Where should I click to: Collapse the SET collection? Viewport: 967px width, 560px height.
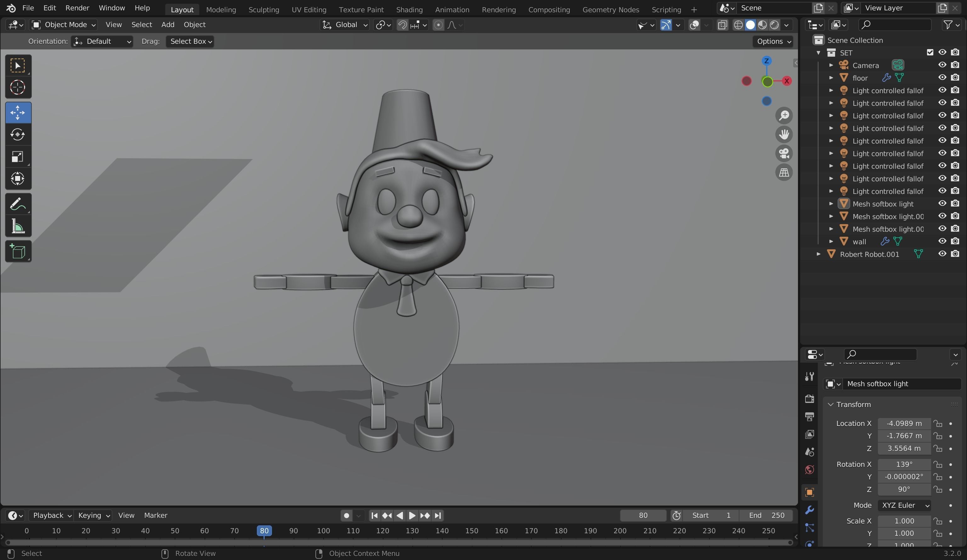[818, 53]
